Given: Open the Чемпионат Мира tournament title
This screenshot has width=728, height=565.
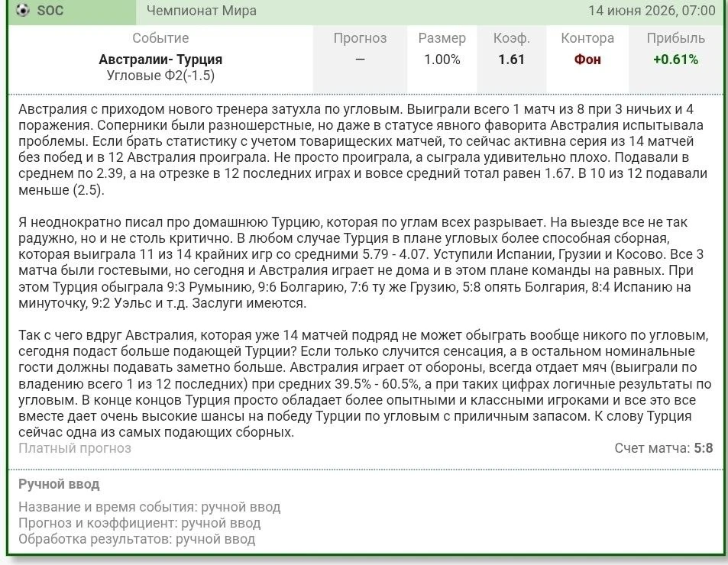Looking at the screenshot, I should tap(202, 11).
